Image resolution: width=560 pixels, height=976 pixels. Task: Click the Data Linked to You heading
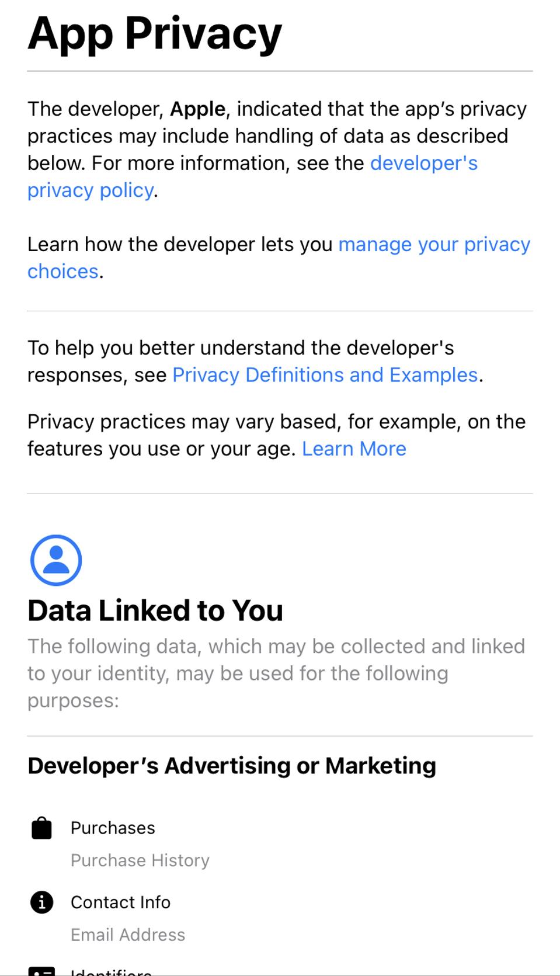coord(155,611)
